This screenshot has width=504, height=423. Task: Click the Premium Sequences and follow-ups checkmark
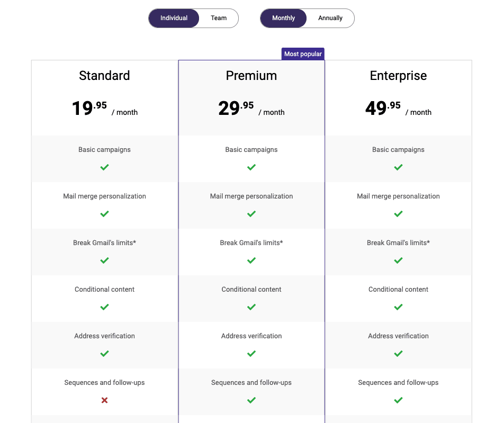pyautogui.click(x=251, y=400)
